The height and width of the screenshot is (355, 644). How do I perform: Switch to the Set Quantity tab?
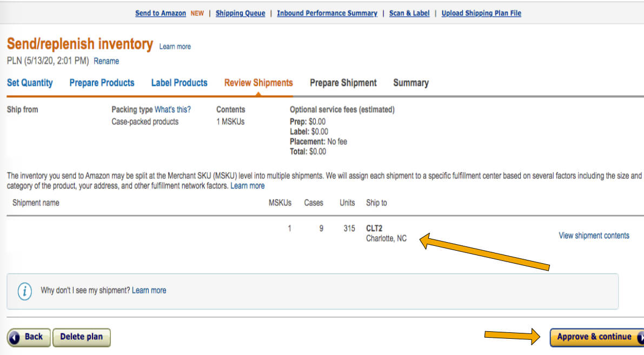click(x=30, y=83)
